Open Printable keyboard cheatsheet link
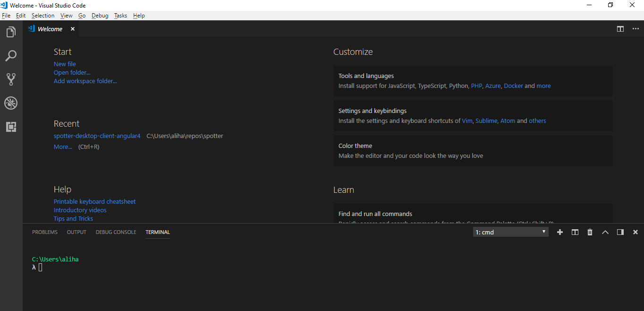The image size is (644, 311). 94,201
